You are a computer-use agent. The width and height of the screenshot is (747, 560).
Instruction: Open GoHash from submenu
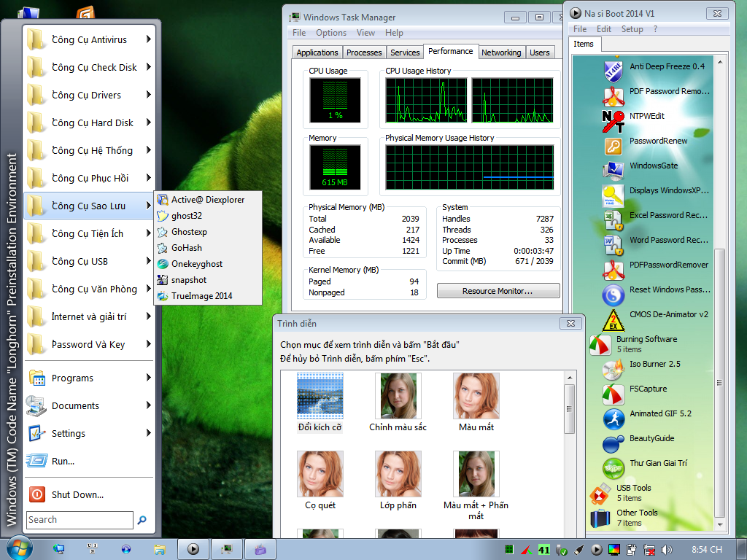tap(208, 248)
